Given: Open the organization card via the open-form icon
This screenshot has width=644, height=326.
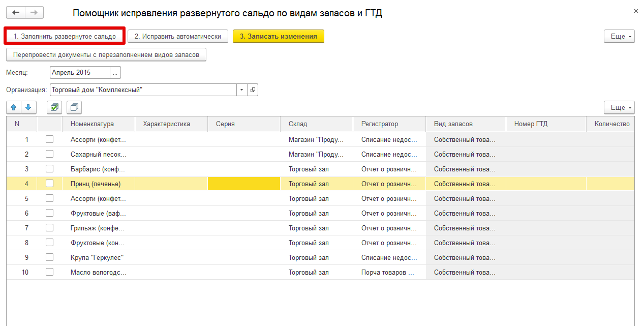Looking at the screenshot, I should (x=253, y=90).
